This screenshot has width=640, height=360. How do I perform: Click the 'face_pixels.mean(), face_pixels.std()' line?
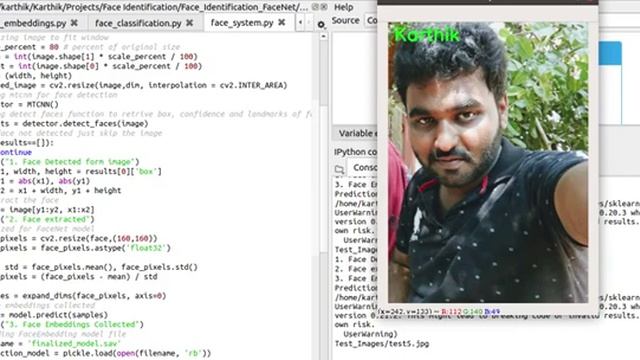99,267
